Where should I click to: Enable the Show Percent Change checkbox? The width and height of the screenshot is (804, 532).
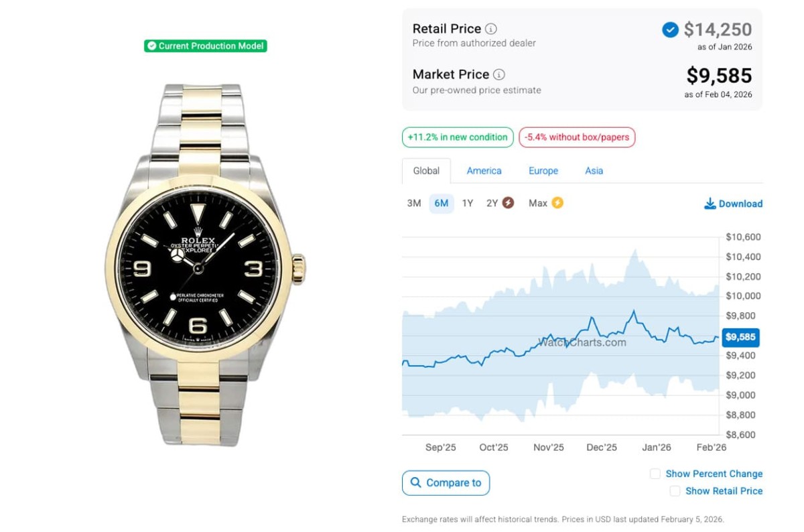pyautogui.click(x=655, y=474)
